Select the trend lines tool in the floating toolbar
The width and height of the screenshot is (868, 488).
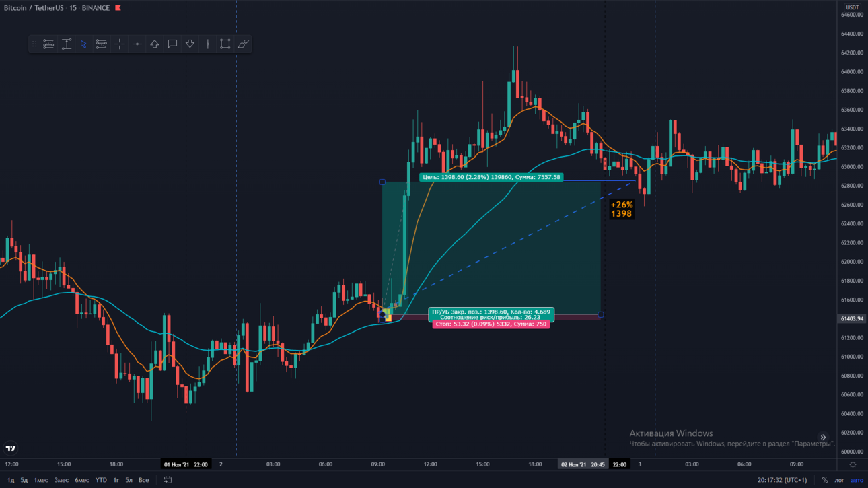point(48,44)
